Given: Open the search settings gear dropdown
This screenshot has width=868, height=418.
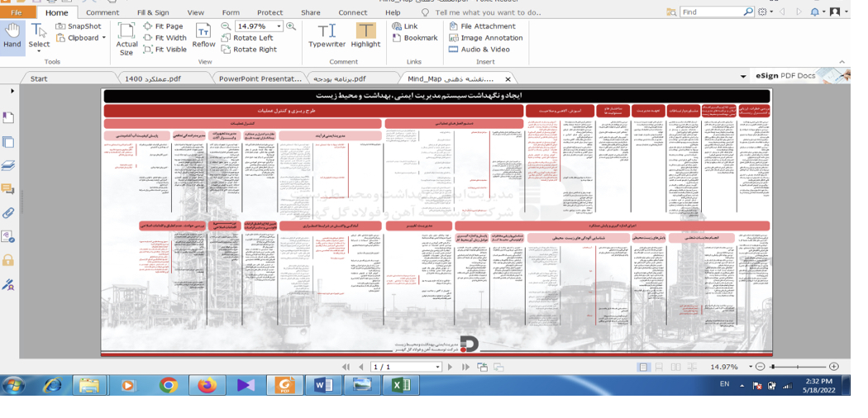Looking at the screenshot, I should point(765,12).
